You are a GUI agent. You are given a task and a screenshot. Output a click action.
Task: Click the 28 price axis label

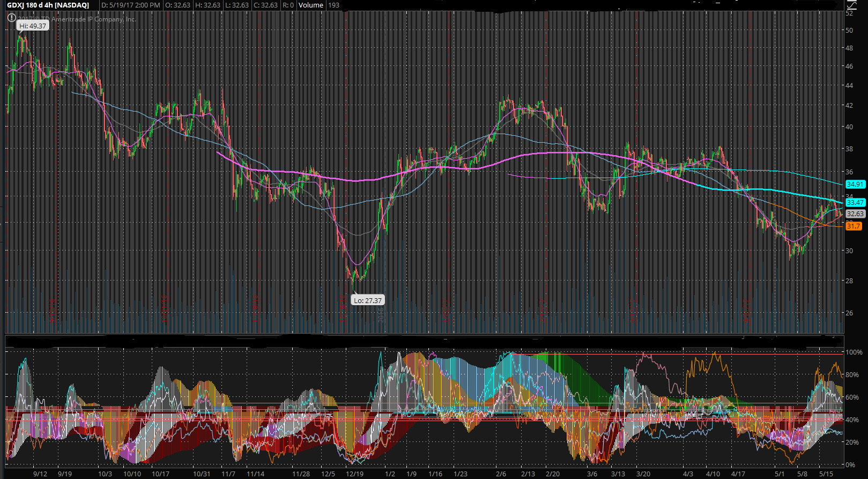click(x=849, y=280)
